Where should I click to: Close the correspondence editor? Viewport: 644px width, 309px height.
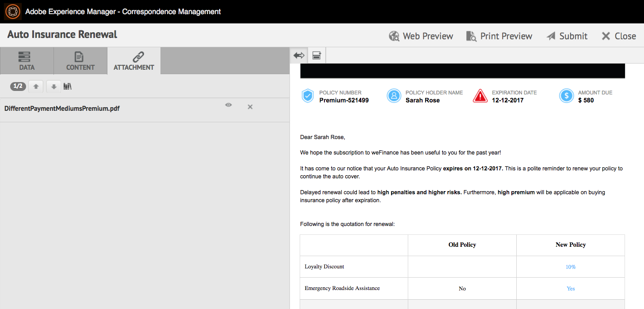tap(618, 36)
